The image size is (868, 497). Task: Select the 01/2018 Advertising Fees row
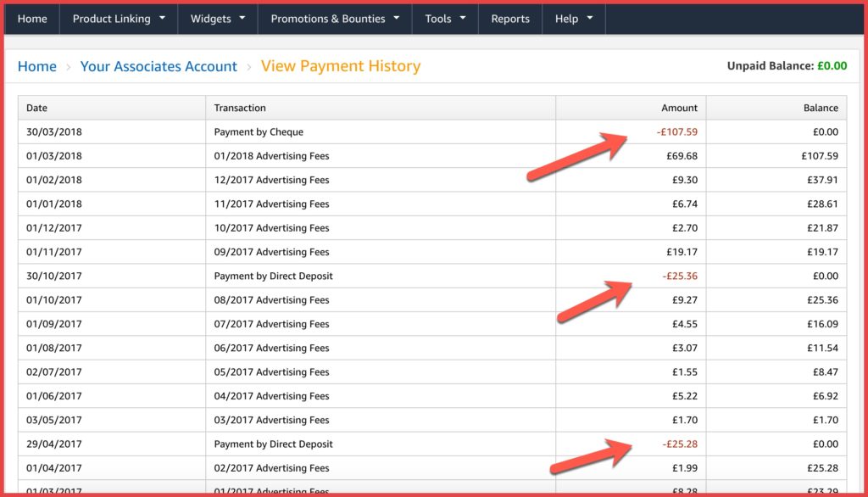[432, 156]
